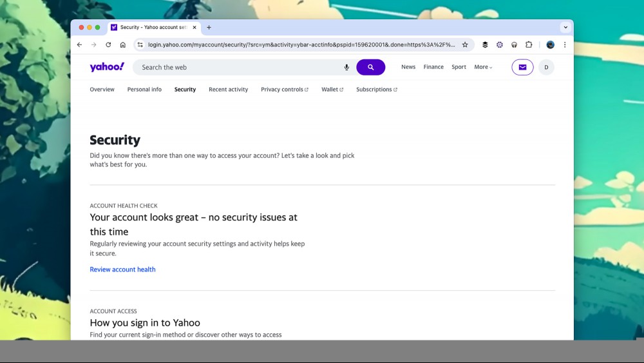Open Privacy controls external link
This screenshot has height=363, width=644.
click(x=285, y=89)
